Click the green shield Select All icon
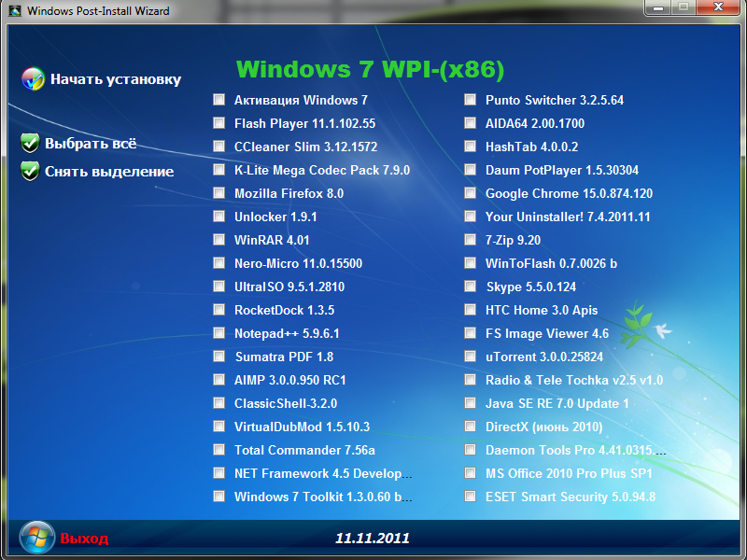This screenshot has height=560, width=747. pyautogui.click(x=30, y=144)
